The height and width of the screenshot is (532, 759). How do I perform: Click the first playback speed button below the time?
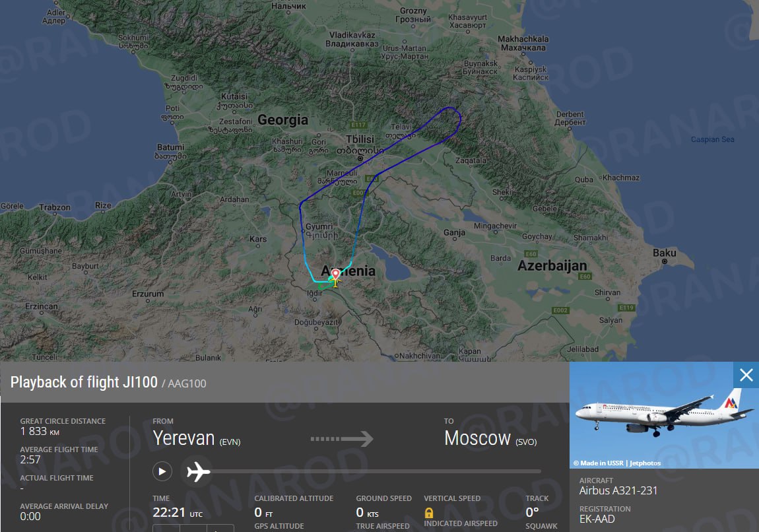click(166, 528)
